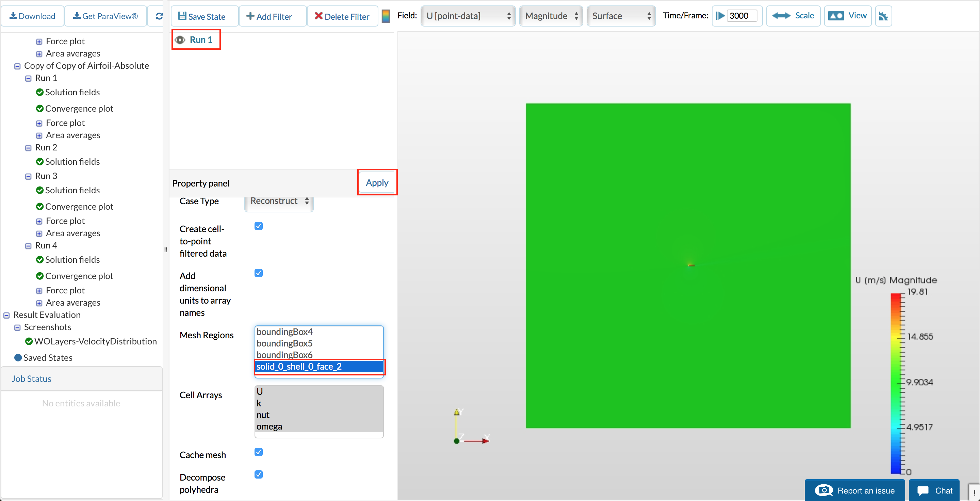Toggle Run 1 eye visibility

(180, 40)
